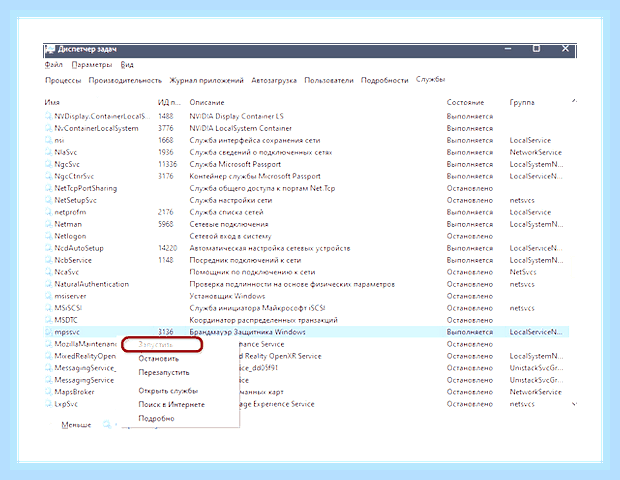Screen dimensions: 620x480
Task: Click the service icon beside nsi
Action: (48, 140)
